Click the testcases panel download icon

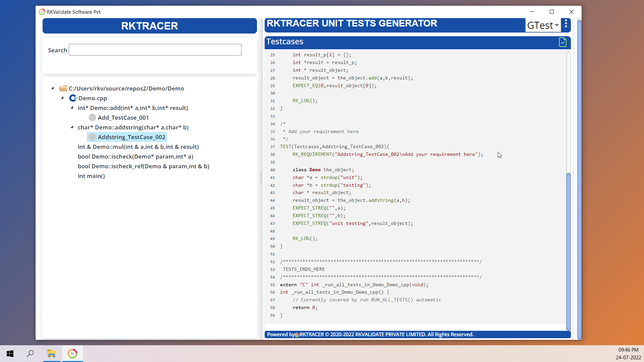click(563, 42)
